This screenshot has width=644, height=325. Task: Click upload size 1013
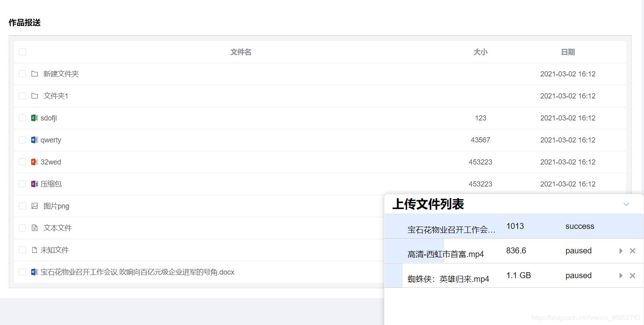click(515, 226)
